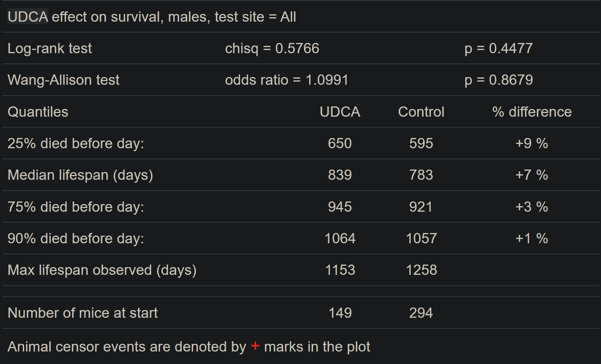Click the Quantiles header
601x364 pixels.
pyautogui.click(x=38, y=112)
